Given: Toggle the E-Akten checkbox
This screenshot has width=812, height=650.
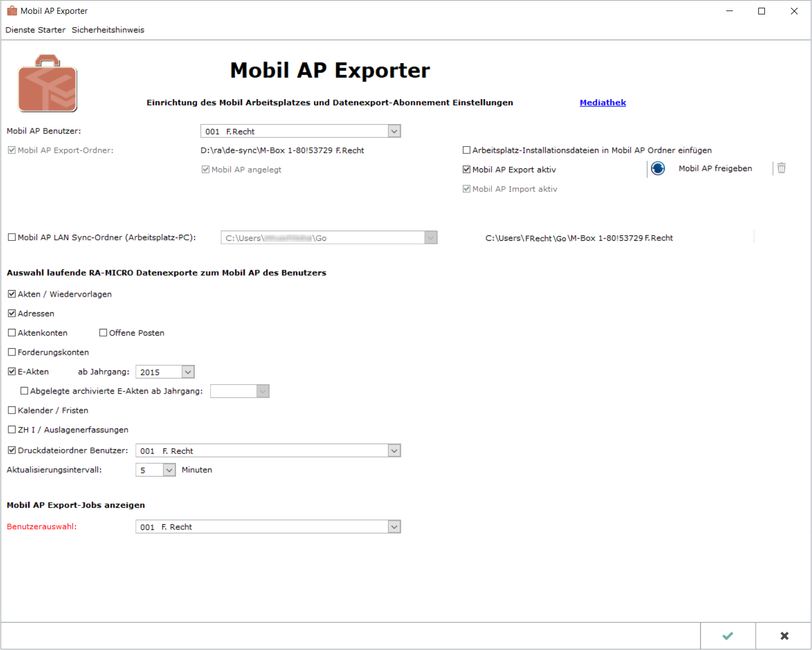Looking at the screenshot, I should (x=12, y=372).
